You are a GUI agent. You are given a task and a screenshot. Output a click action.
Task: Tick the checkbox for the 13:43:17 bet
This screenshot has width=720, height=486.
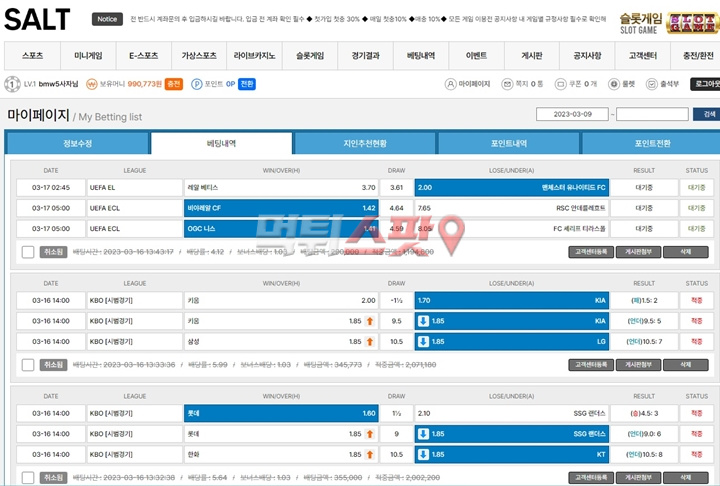click(28, 252)
